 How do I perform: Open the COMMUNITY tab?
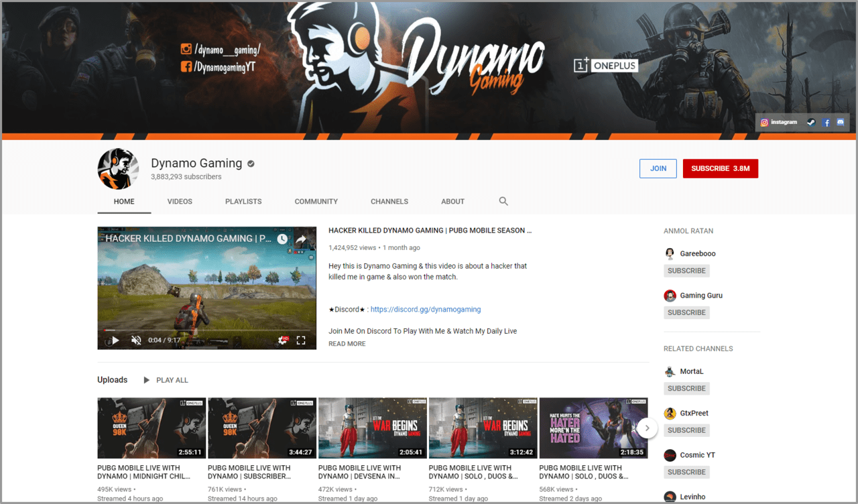[x=316, y=201]
